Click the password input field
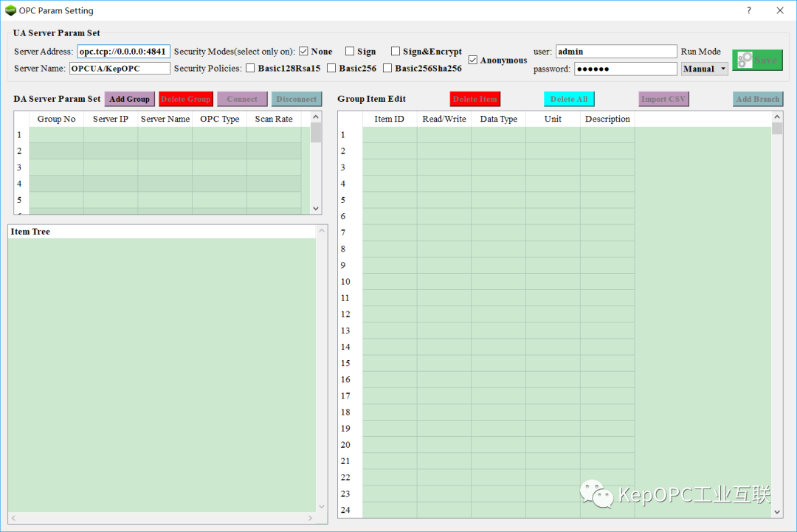The height and width of the screenshot is (532, 797). [x=626, y=69]
